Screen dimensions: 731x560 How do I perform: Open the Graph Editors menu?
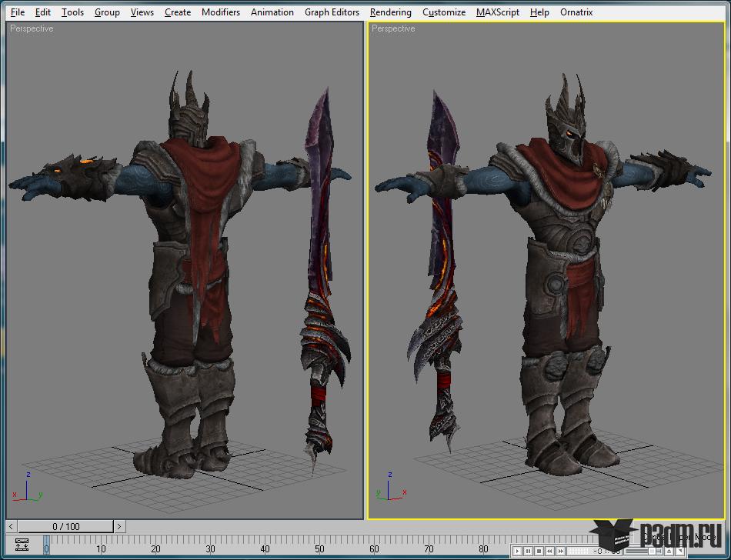pos(332,12)
